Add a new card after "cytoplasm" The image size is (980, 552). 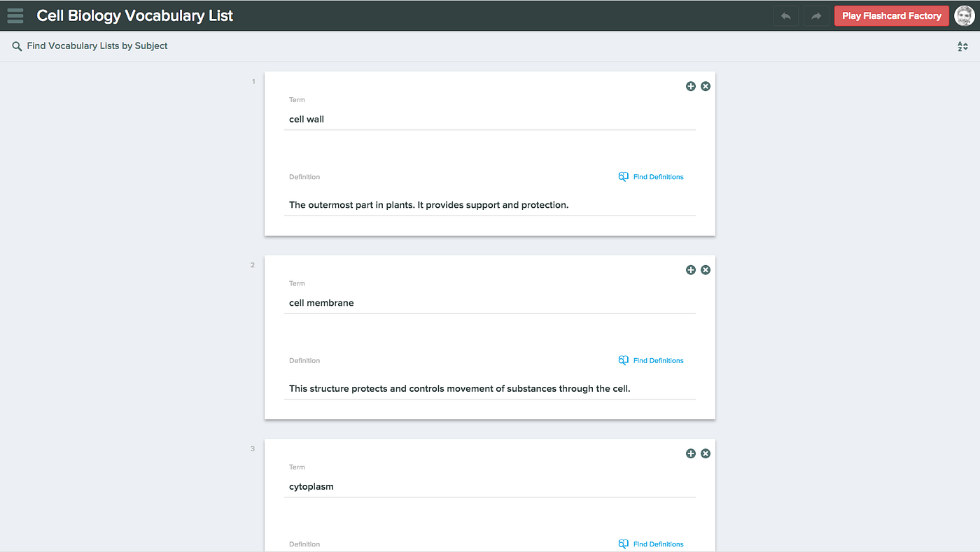(x=690, y=453)
